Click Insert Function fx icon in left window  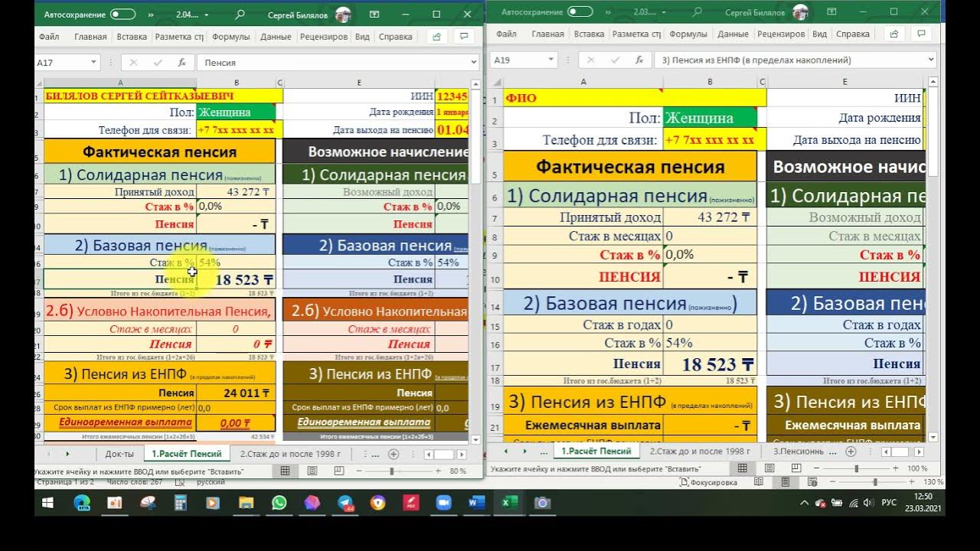[181, 63]
